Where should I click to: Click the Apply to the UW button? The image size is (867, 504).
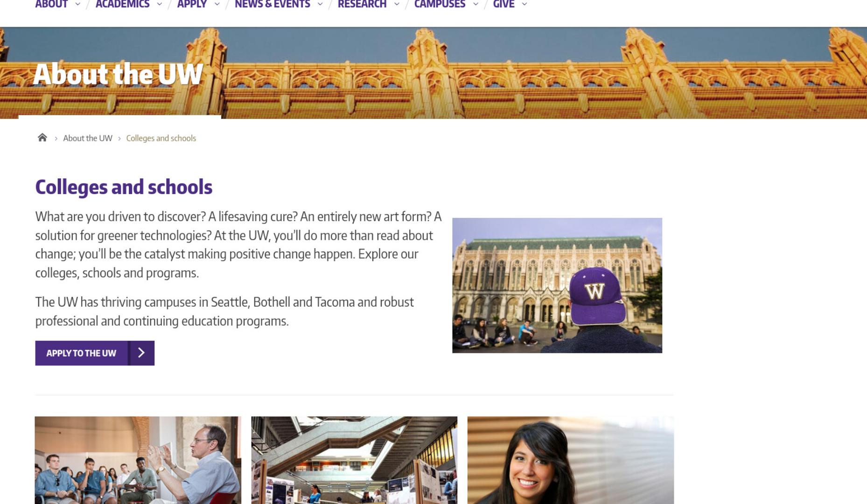(x=95, y=353)
